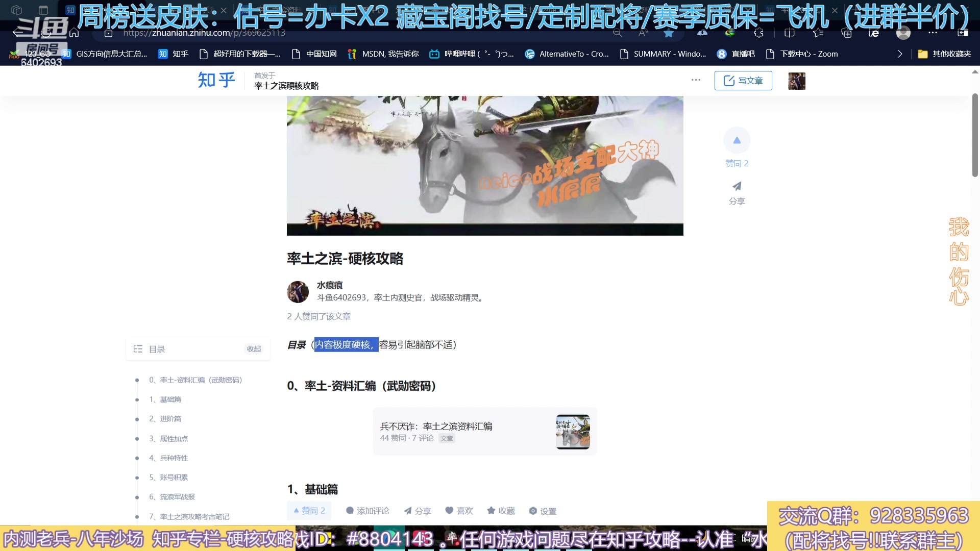Click the page vertical scrollbar thumb
Screen dimensions: 980x551
click(x=975, y=135)
